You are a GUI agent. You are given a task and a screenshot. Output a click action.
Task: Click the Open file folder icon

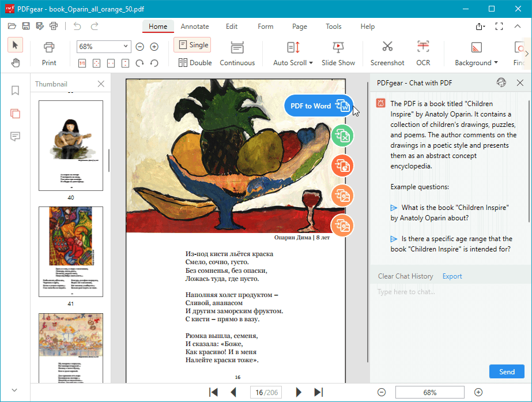tap(12, 26)
